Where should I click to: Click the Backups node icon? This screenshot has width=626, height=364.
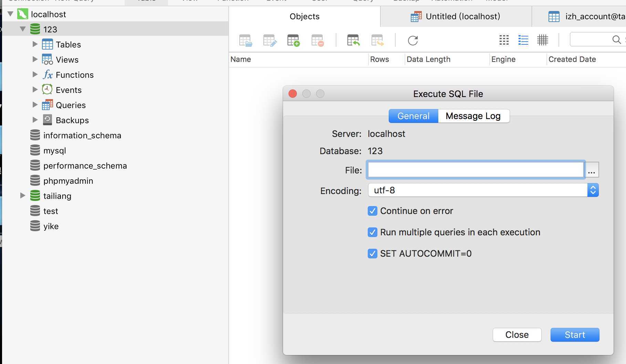[x=48, y=120]
